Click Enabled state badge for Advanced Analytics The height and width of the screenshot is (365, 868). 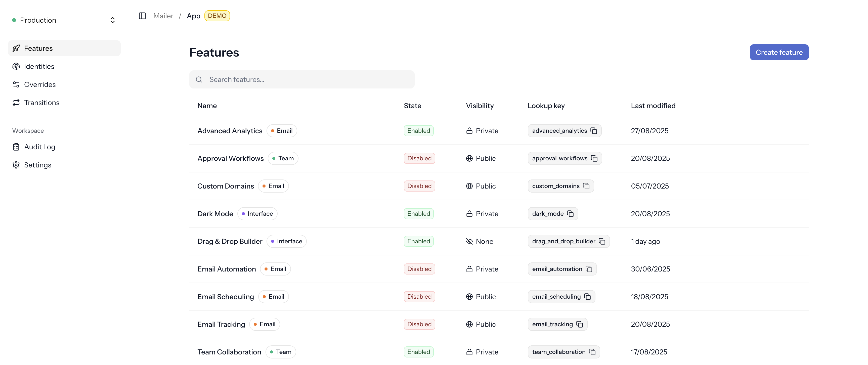418,131
